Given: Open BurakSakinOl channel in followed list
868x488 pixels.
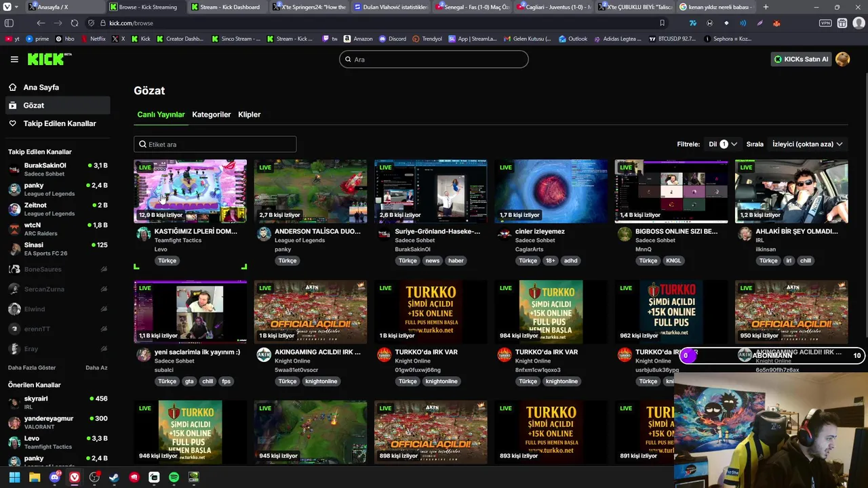Looking at the screenshot, I should coord(57,169).
